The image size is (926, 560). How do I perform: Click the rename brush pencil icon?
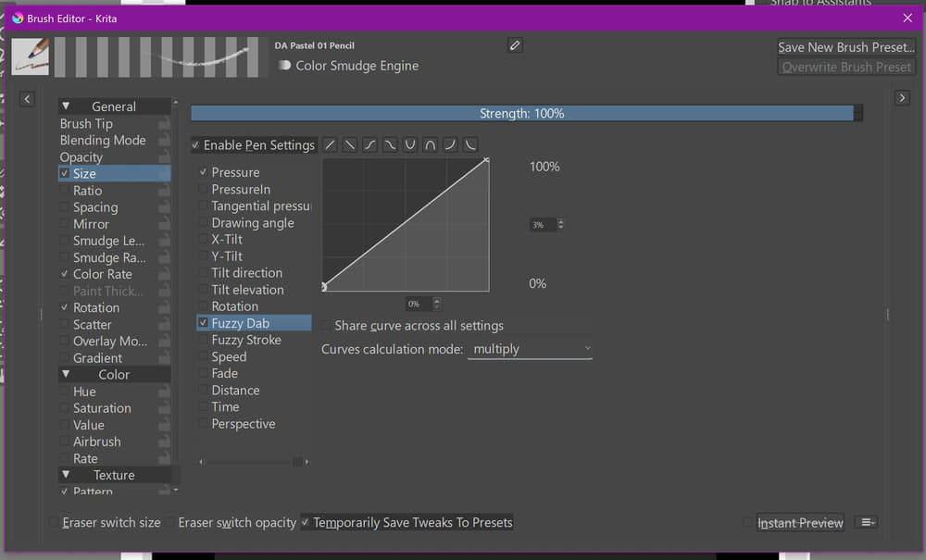point(516,45)
